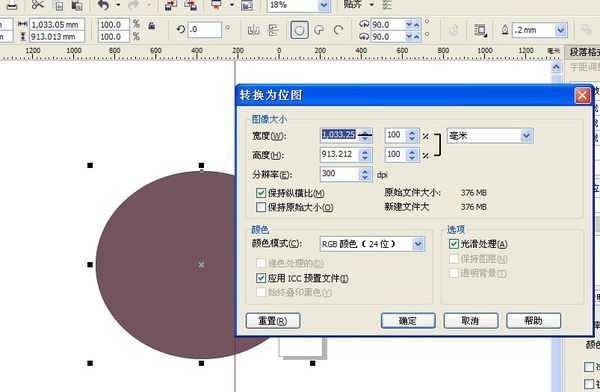The width and height of the screenshot is (600, 392).
Task: Click the Export icon
Action: click(190, 5)
